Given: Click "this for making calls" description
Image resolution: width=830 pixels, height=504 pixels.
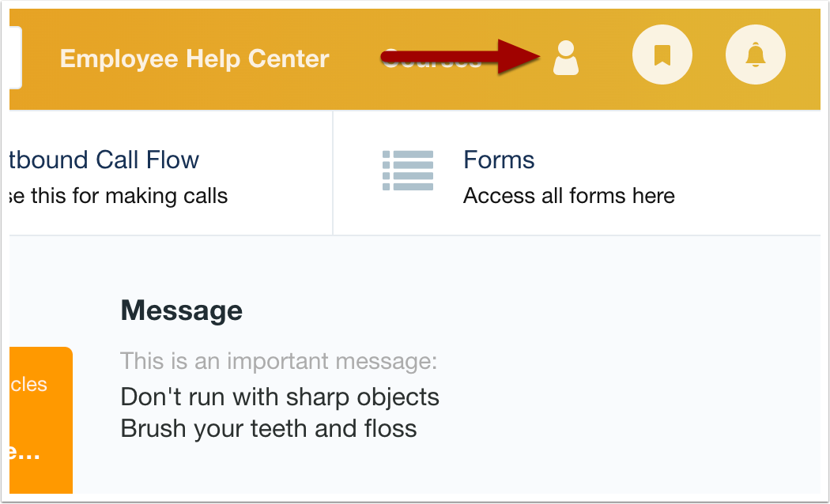Looking at the screenshot, I should (x=119, y=195).
